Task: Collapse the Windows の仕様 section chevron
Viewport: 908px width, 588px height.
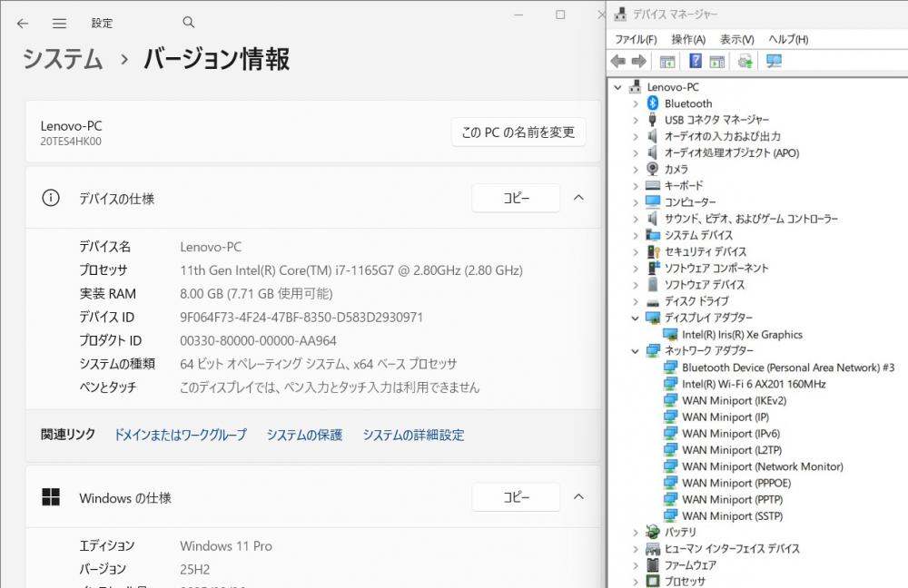Action: tap(578, 497)
